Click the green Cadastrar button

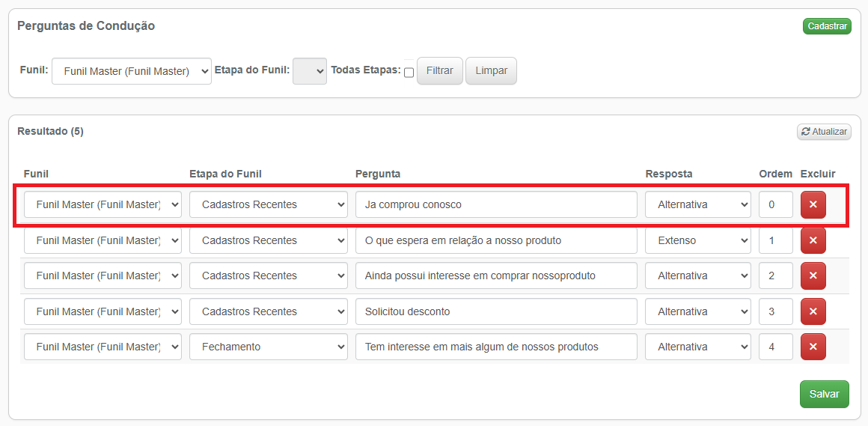[x=827, y=26]
